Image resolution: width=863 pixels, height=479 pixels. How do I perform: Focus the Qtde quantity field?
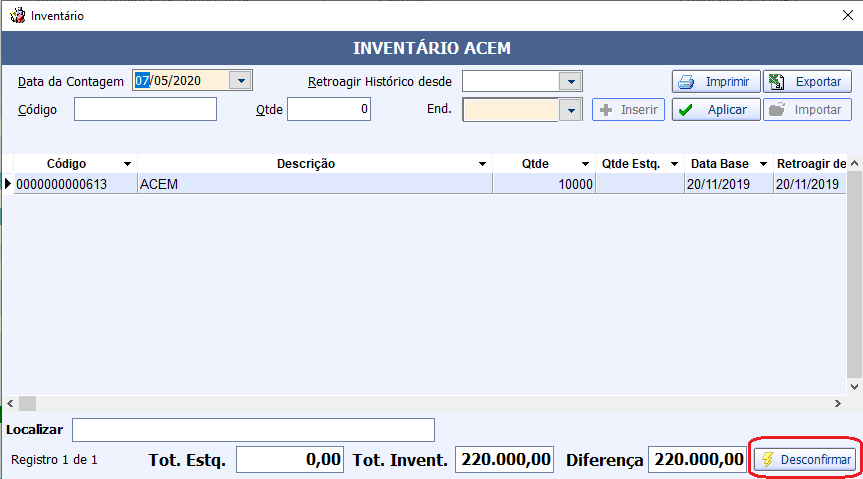point(329,109)
